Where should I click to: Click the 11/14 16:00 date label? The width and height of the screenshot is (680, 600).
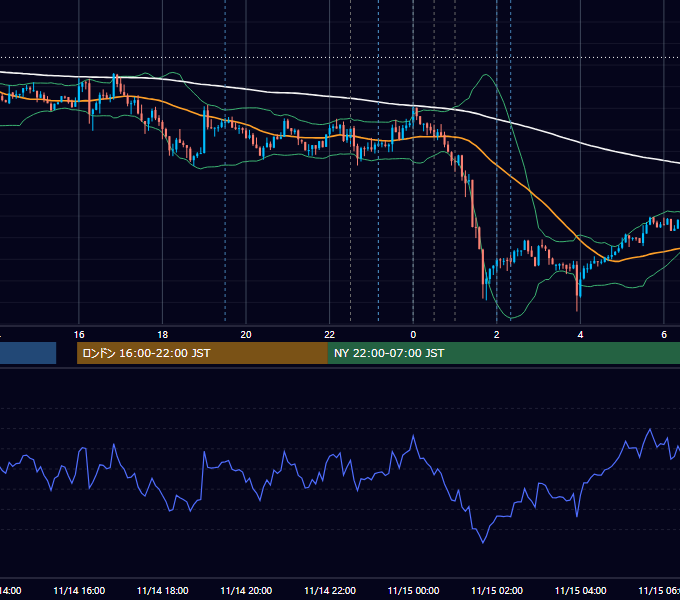(79, 590)
